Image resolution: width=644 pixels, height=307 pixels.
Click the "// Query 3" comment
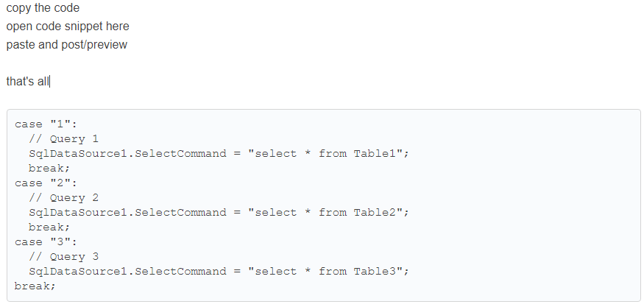[63, 257]
